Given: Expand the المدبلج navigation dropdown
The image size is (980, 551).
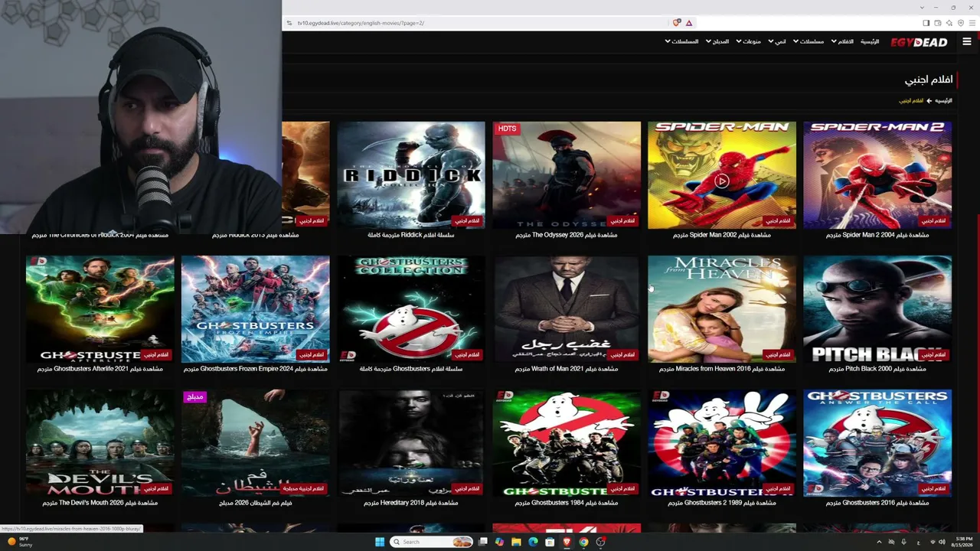Looking at the screenshot, I should pyautogui.click(x=717, y=41).
